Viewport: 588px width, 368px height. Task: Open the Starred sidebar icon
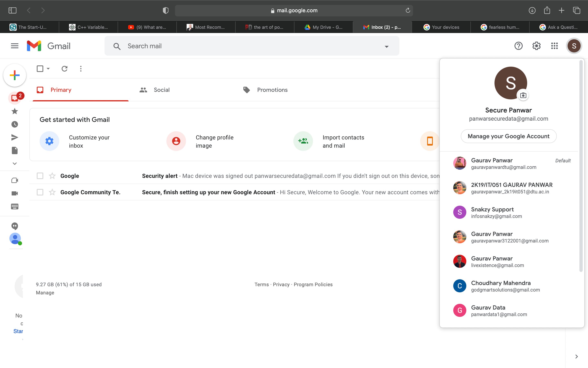(x=14, y=111)
